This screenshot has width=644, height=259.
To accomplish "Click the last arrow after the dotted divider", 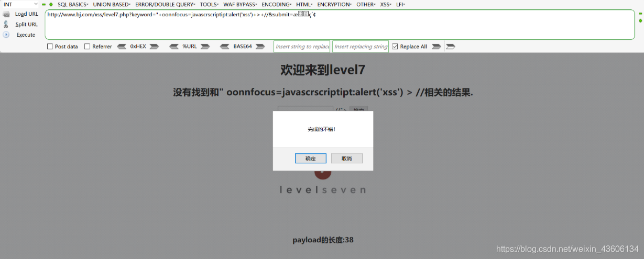I will click(450, 47).
